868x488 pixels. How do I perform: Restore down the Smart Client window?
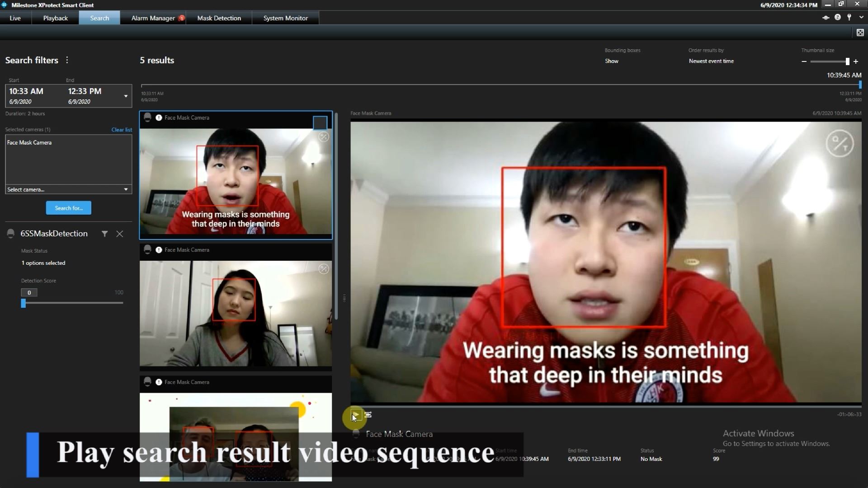(841, 5)
